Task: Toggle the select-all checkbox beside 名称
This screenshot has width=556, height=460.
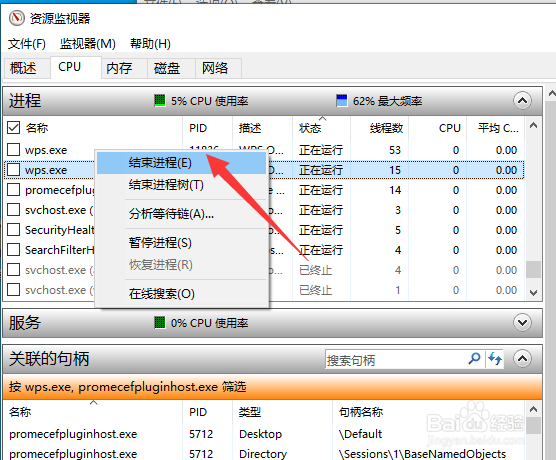Action: pyautogui.click(x=13, y=128)
